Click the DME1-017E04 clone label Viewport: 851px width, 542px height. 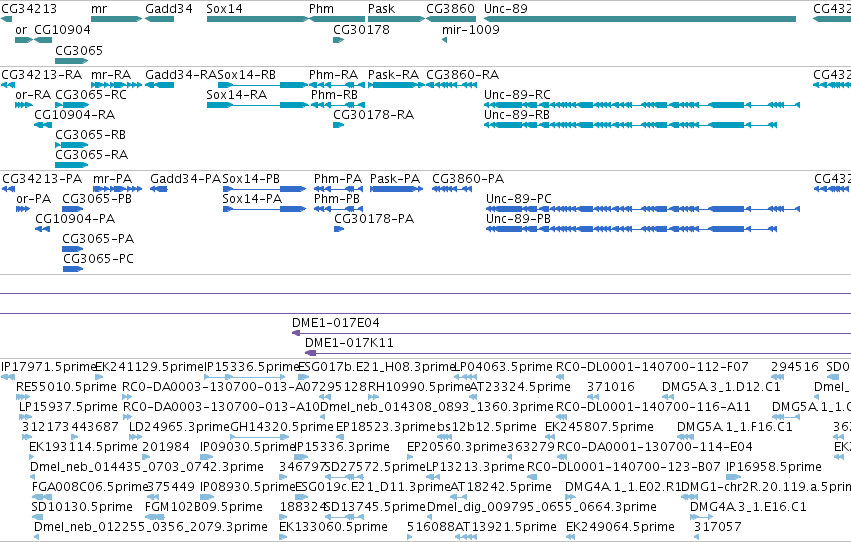coord(336,322)
